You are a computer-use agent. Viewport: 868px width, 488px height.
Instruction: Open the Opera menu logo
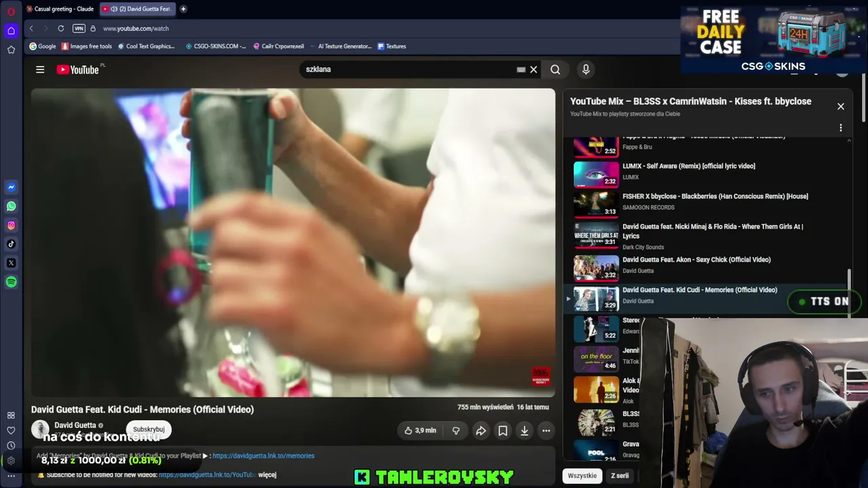point(11,12)
